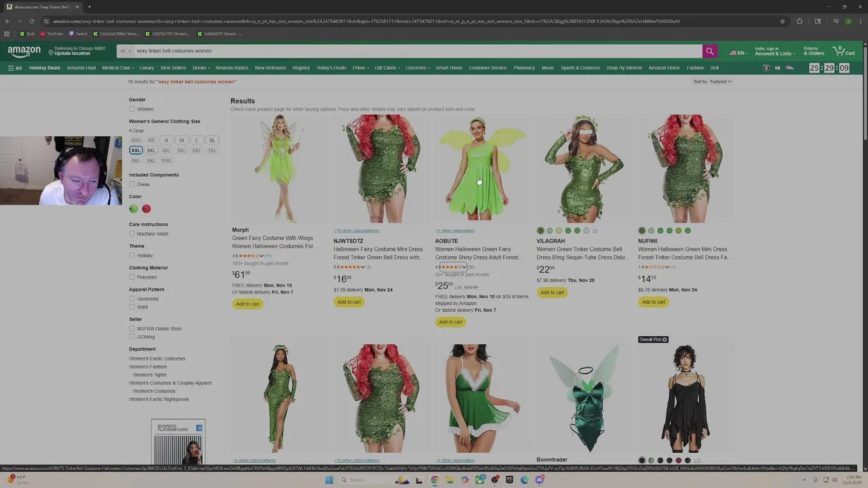Check the Solid pattern filter
868x488 pixels.
pyautogui.click(x=132, y=307)
